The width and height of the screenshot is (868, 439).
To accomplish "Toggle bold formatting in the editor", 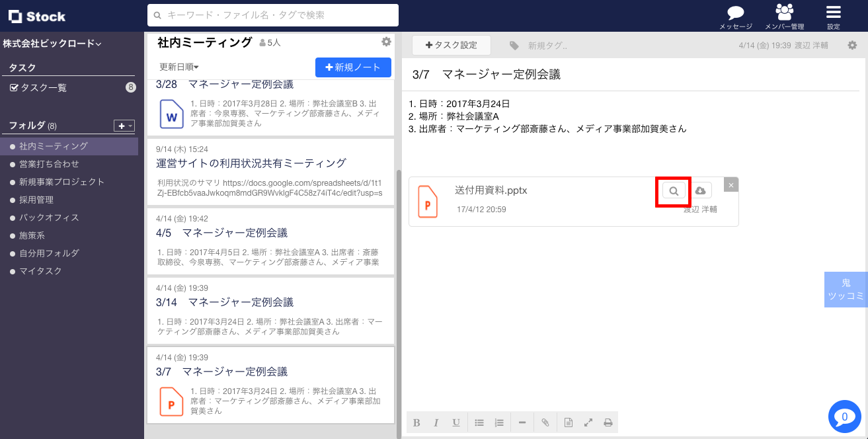I will click(416, 422).
